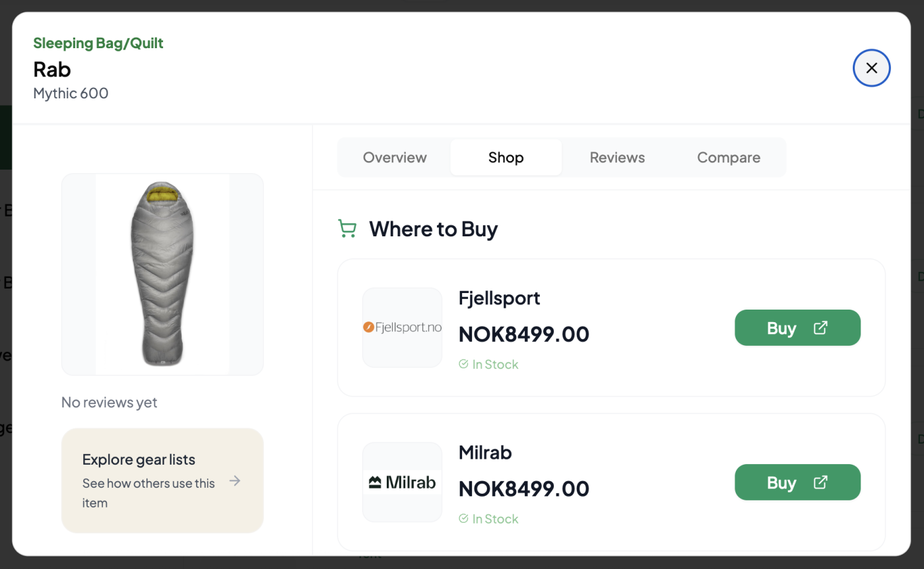Open the Reviews tab
The height and width of the screenshot is (569, 924).
click(617, 157)
